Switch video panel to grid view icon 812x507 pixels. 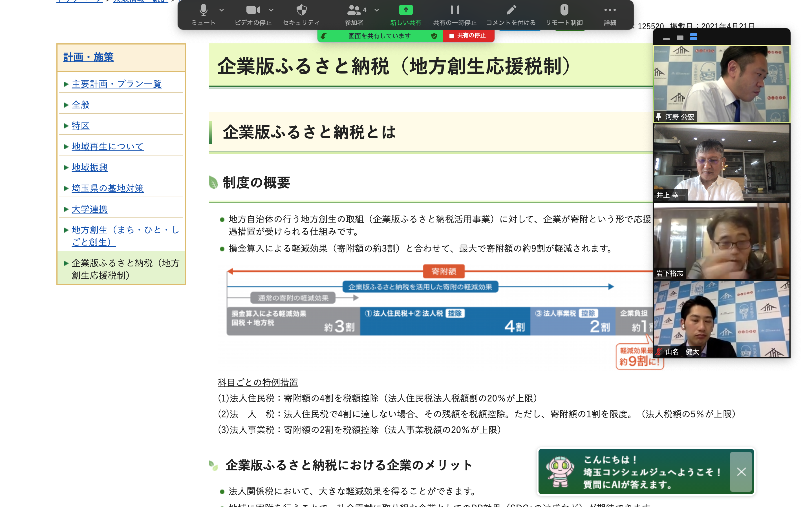(694, 37)
